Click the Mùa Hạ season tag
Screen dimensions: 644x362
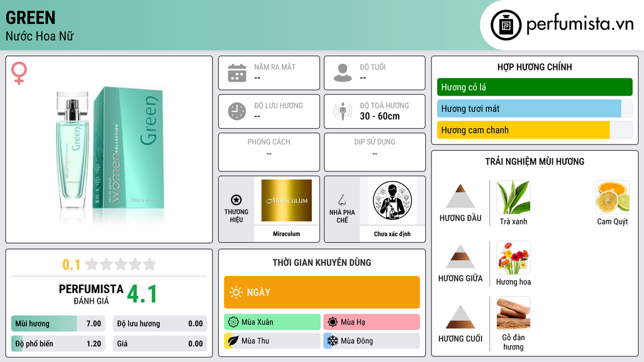tap(372, 322)
